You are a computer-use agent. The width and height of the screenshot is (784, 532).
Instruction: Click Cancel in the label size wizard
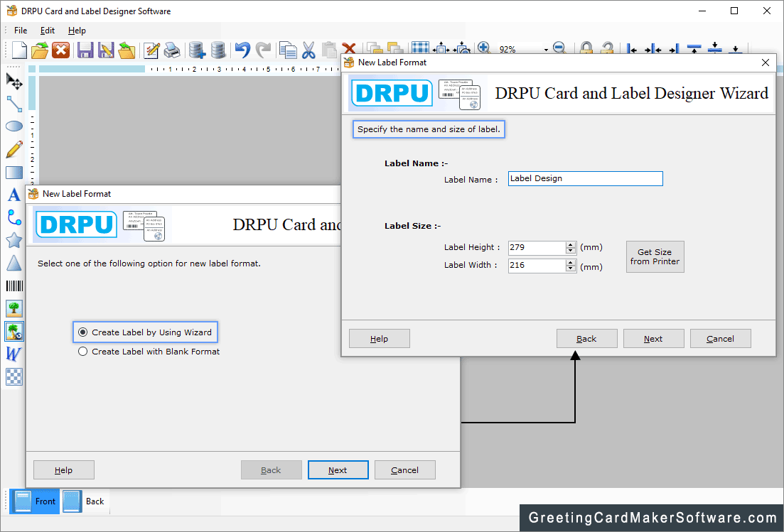[x=721, y=339]
